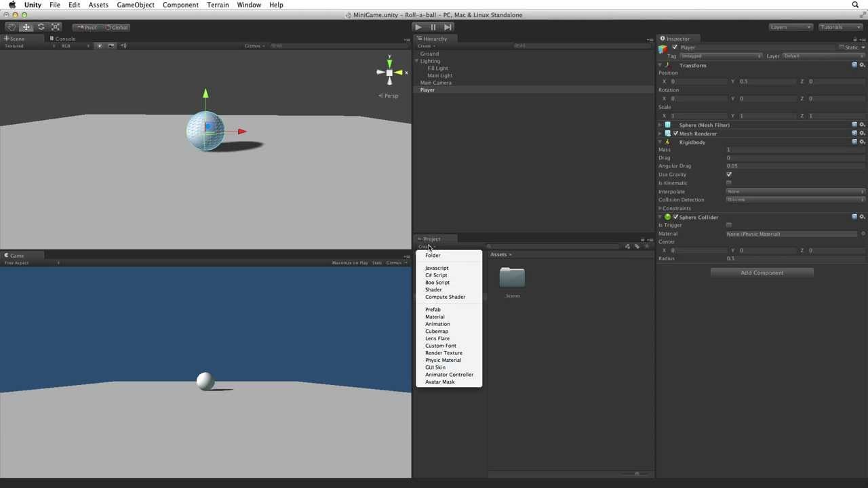Image resolution: width=868 pixels, height=488 pixels.
Task: Switch to the Rotate tool
Action: point(41,27)
